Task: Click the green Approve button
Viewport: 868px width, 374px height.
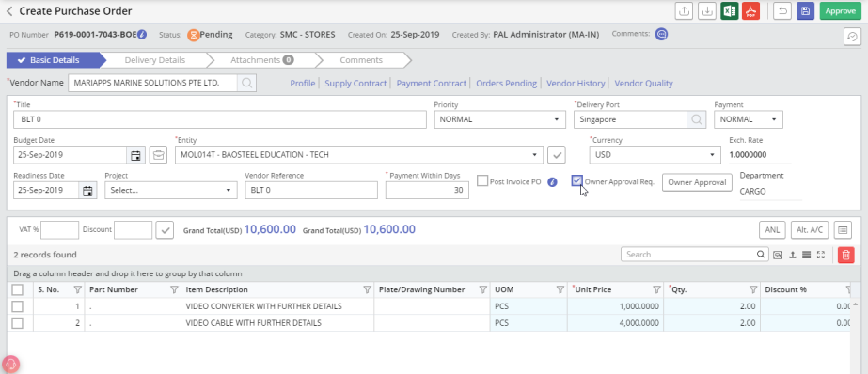Action: click(x=841, y=11)
